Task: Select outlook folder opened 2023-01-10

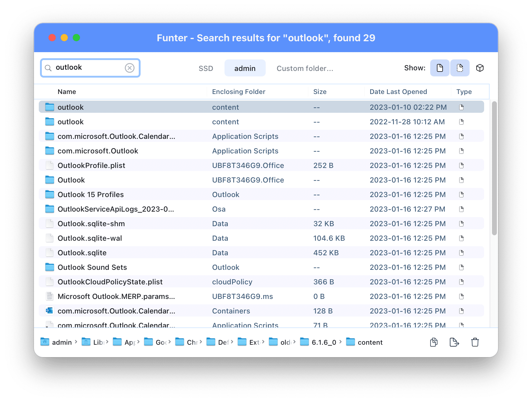Action: tap(261, 107)
